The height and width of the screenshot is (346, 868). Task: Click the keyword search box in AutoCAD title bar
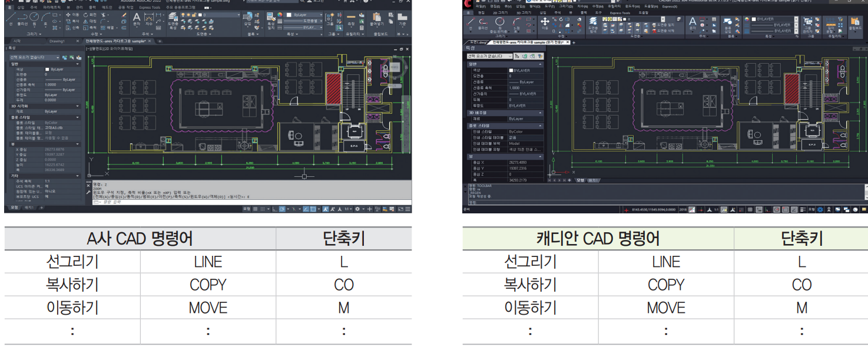tap(273, 1)
